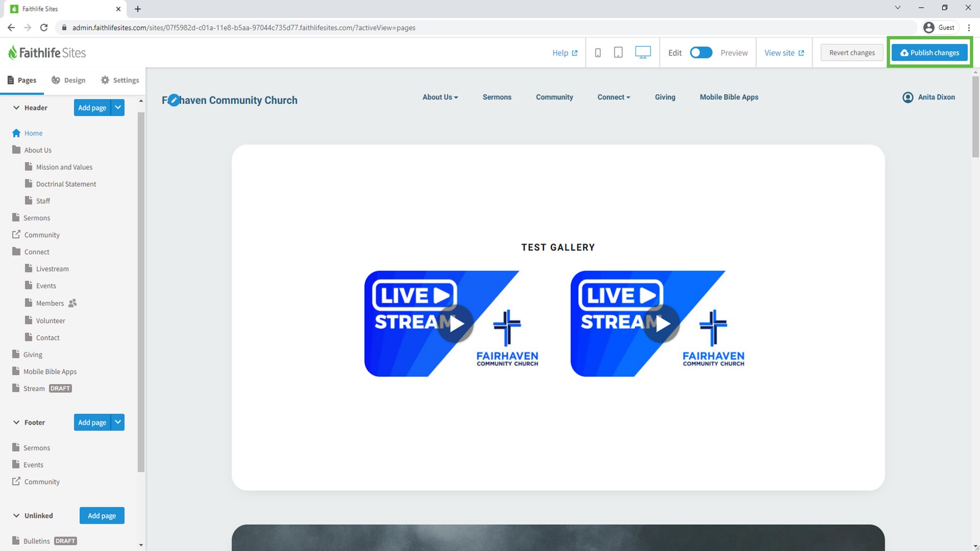Click the About Us folder icon
The width and height of the screenshot is (980, 551).
click(x=16, y=150)
